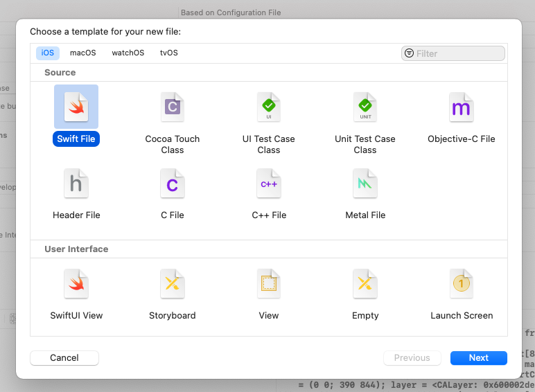Select the Swift File template icon
Viewport: 535px width, 392px height.
[76, 107]
